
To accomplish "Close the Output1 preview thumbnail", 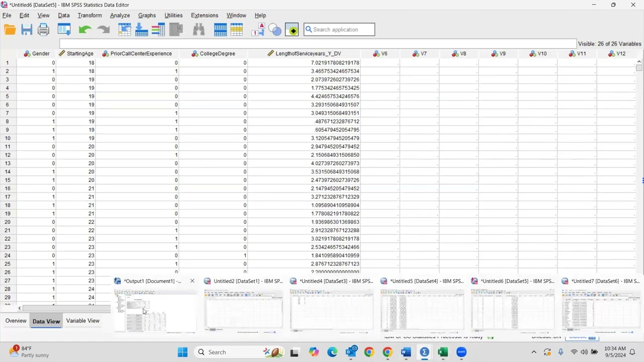I will point(192,281).
